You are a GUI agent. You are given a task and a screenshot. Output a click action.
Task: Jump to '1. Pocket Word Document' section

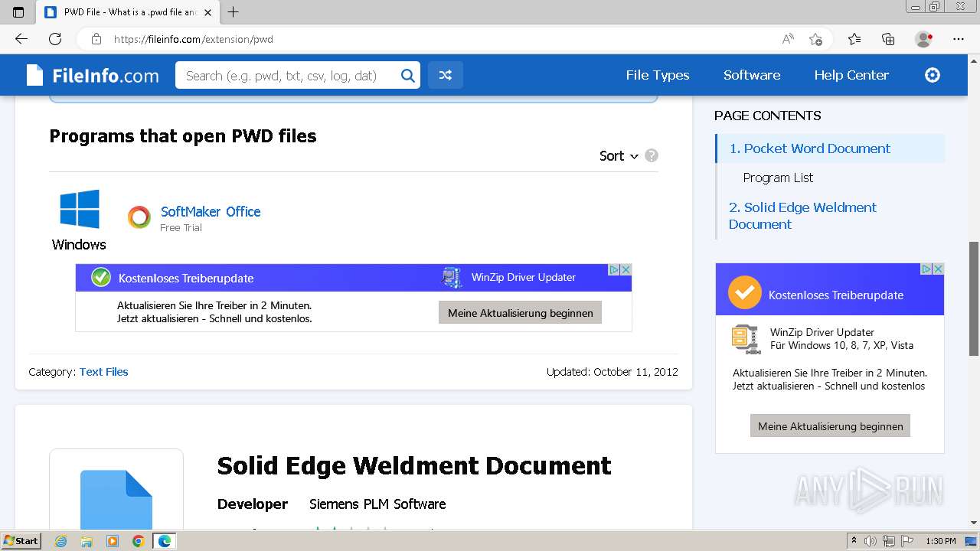[x=810, y=148]
